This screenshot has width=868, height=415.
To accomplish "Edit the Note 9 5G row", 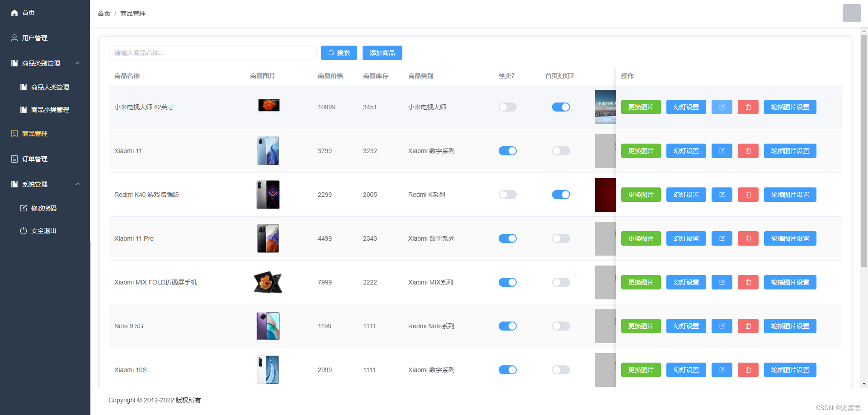I will (722, 326).
